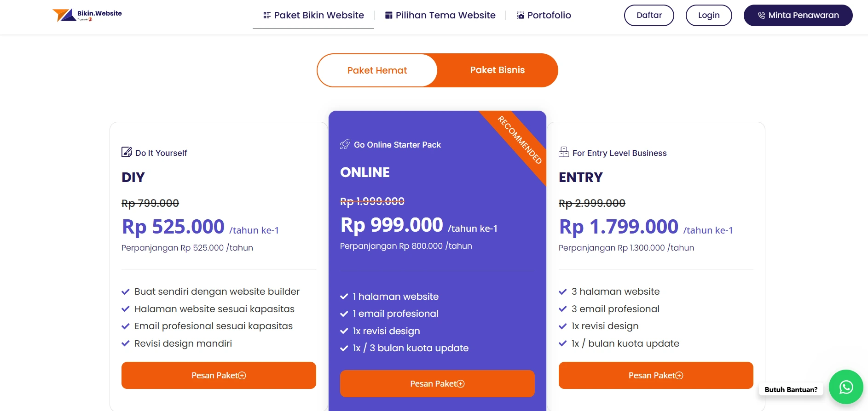Open the WhatsApp chat bubble
The width and height of the screenshot is (868, 411).
click(845, 387)
